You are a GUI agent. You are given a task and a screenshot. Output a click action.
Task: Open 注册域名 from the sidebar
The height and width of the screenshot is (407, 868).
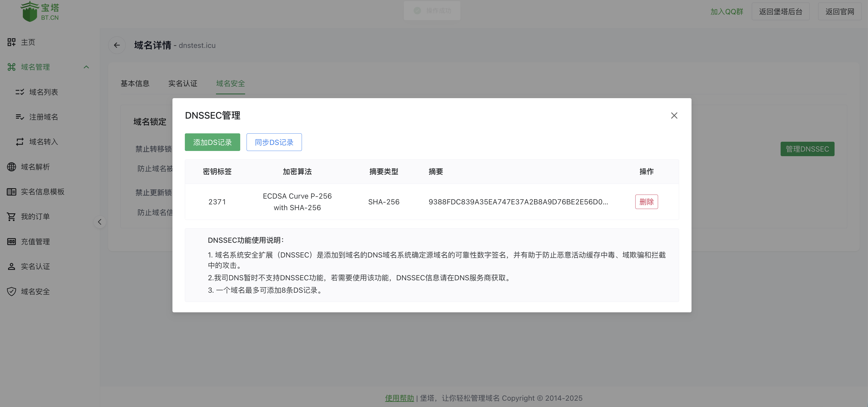(x=44, y=117)
